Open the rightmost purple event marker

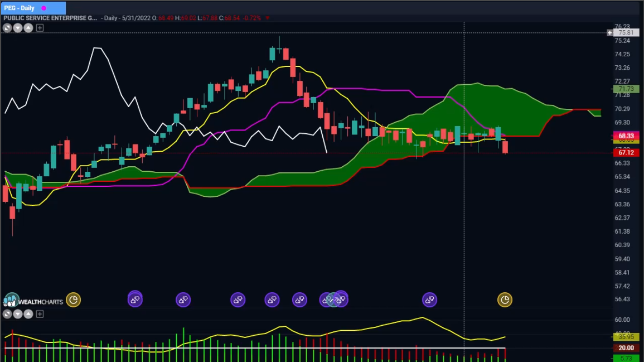pos(429,300)
